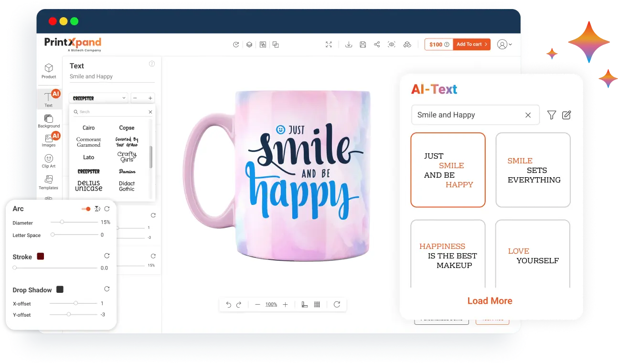Open the filter icon in AI-Text panel
The image size is (618, 364).
552,115
